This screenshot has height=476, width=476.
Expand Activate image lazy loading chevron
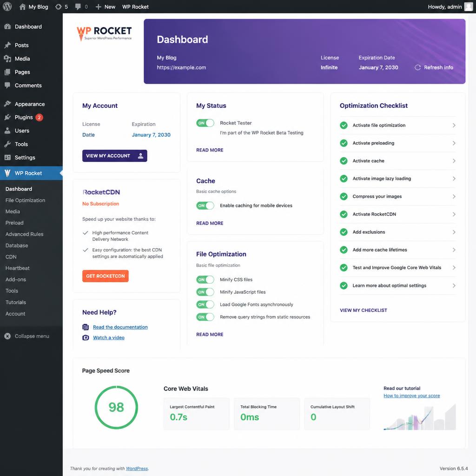coord(454,178)
